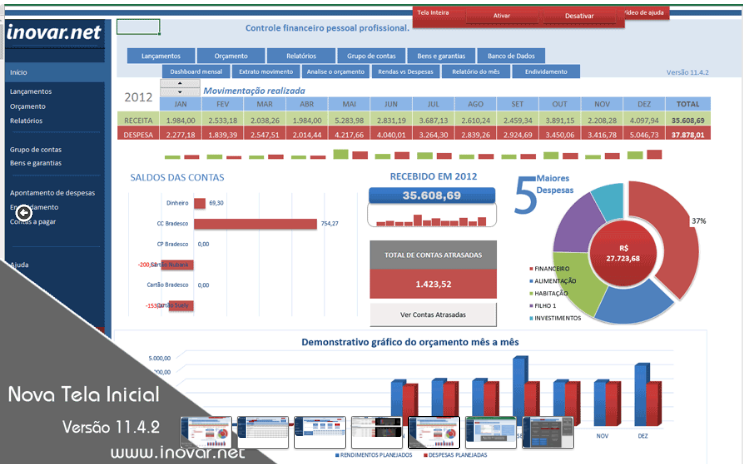743x464 pixels.
Task: Select the first screenshot thumbnail in strip
Action: 206,432
